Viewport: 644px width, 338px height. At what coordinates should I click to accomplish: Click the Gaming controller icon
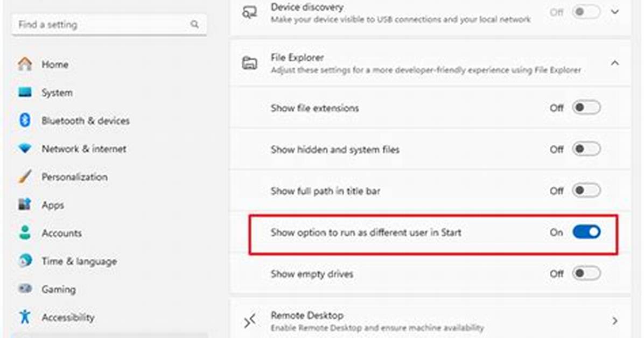click(25, 288)
